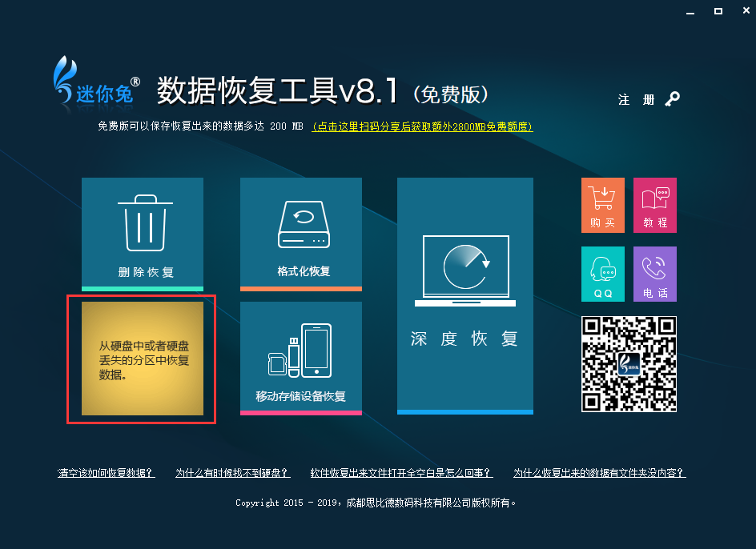
Task: Click the key icon next to 注册
Action: click(672, 98)
